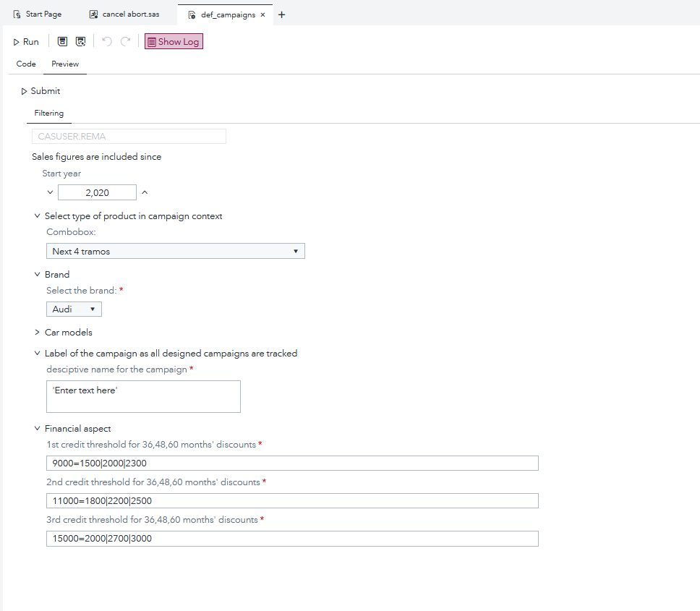
Task: Click the Redo arrow icon
Action: click(125, 42)
